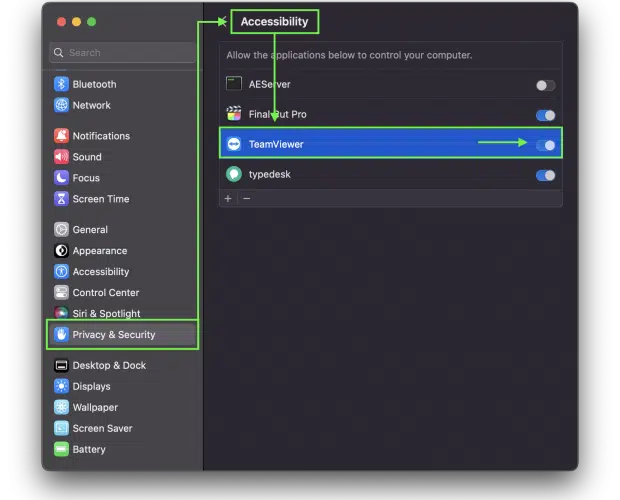Click the Control Center icon
Screen dimensions: 620x500
pos(61,292)
